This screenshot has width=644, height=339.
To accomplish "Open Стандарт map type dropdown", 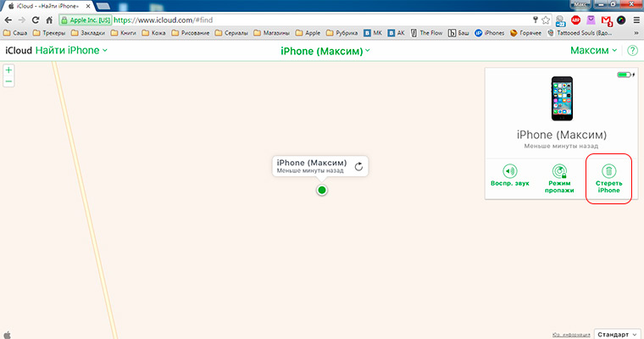I will click(617, 334).
